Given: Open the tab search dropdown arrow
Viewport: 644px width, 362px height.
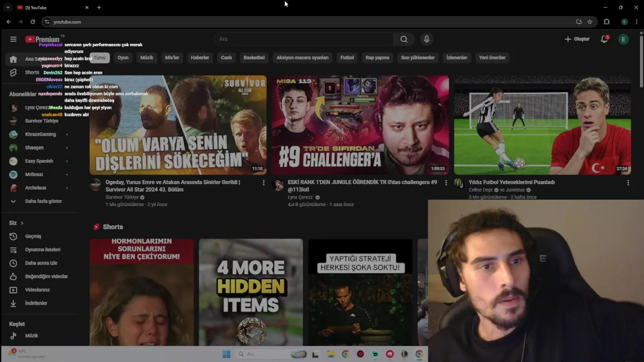Looking at the screenshot, I should [x=8, y=8].
